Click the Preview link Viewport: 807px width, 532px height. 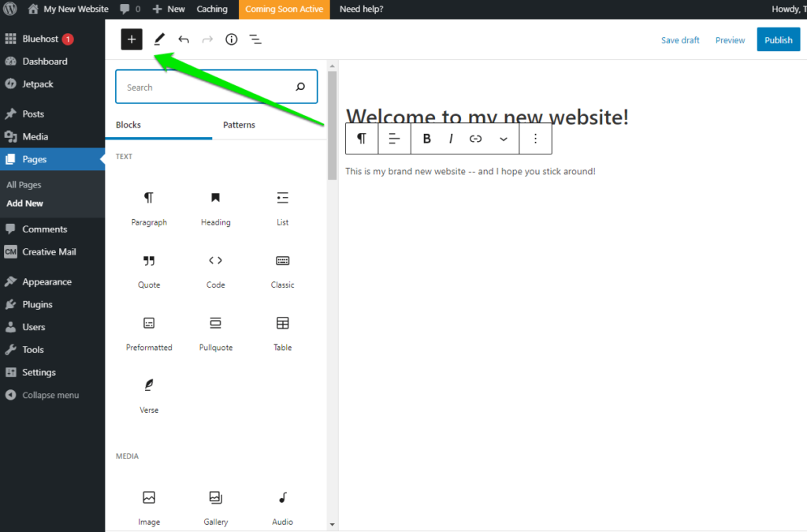pos(730,40)
